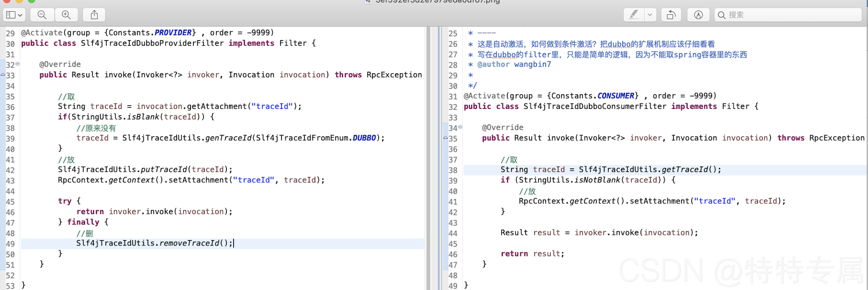The image size is (868, 290).
Task: Click the search field labeled 搜索
Action: (788, 15)
